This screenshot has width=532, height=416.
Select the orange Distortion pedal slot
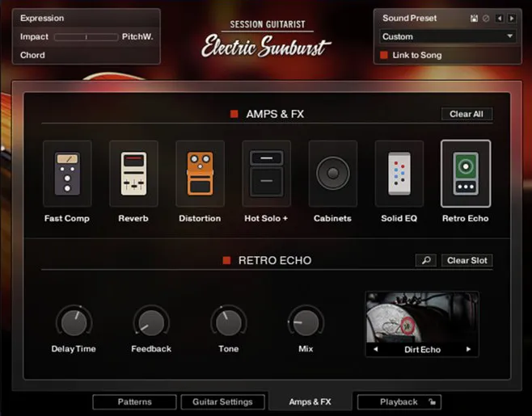click(201, 174)
